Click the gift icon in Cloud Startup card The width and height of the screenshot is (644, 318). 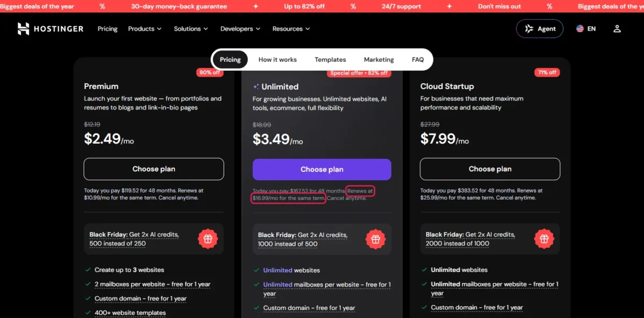click(544, 239)
